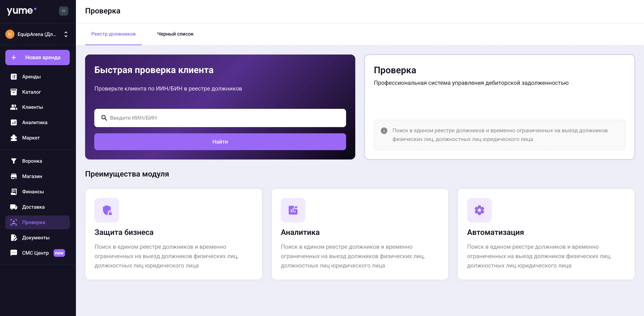
Task: Click the Маркет puzzle icon
Action: coord(14,138)
